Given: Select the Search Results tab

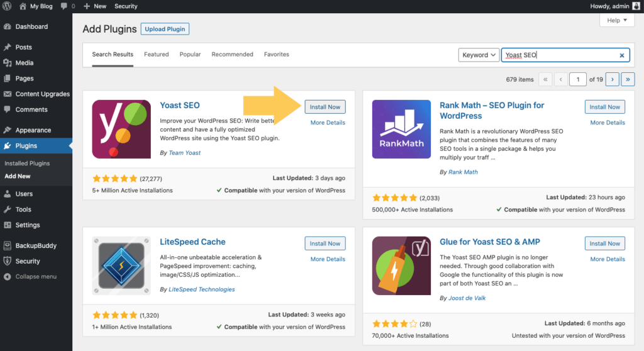Looking at the screenshot, I should coord(113,54).
